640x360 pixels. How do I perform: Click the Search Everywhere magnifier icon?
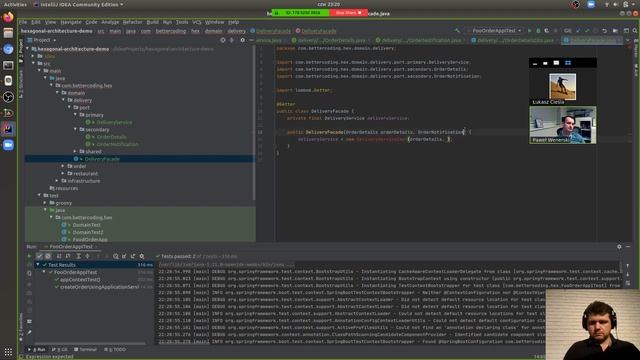coord(635,31)
